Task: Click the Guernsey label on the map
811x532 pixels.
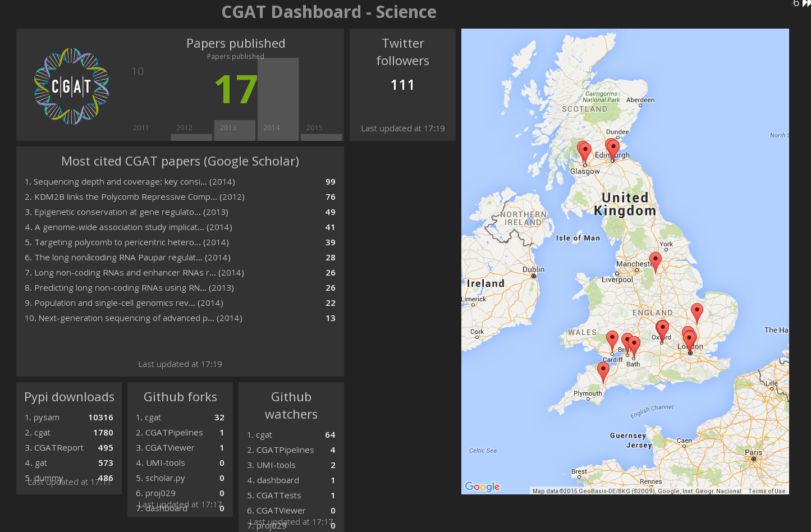Action: tap(628, 435)
